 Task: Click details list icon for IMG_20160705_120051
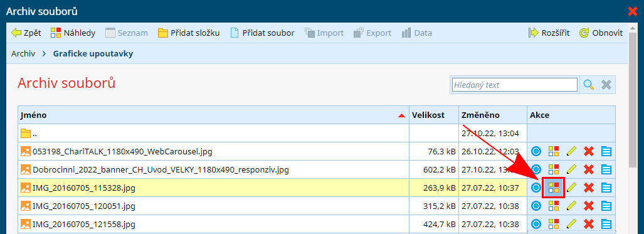coord(606,206)
